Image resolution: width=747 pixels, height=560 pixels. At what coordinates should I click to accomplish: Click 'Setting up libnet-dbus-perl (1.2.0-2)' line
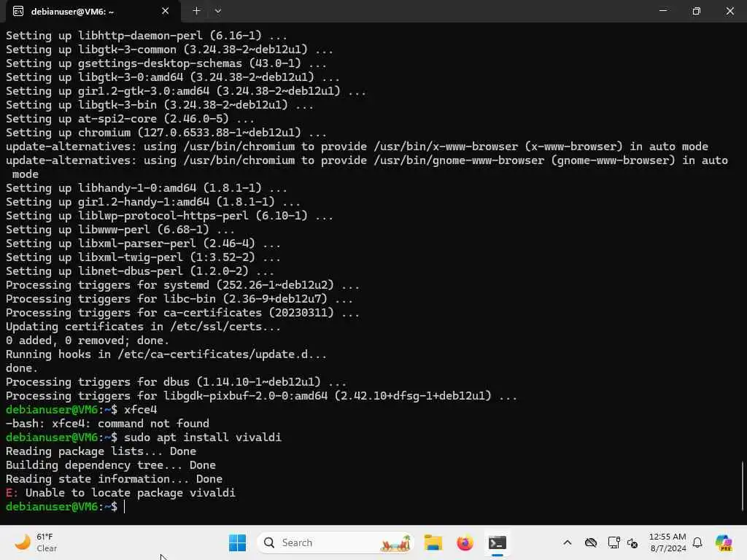140,271
